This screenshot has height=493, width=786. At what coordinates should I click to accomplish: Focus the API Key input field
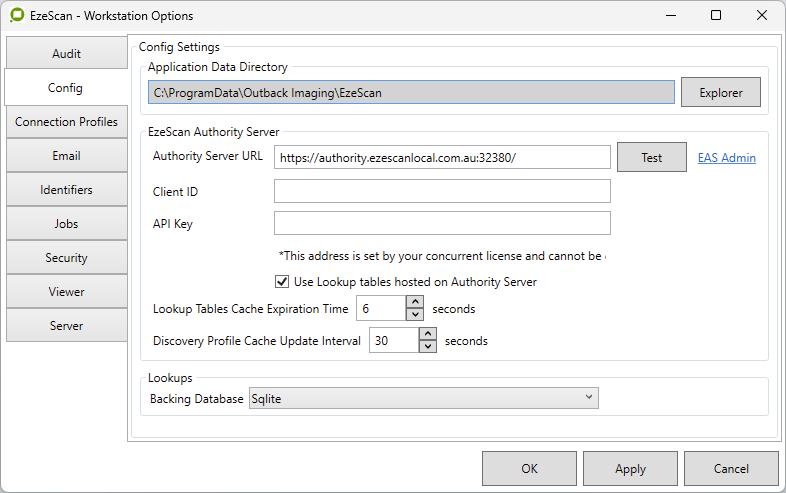click(x=441, y=223)
